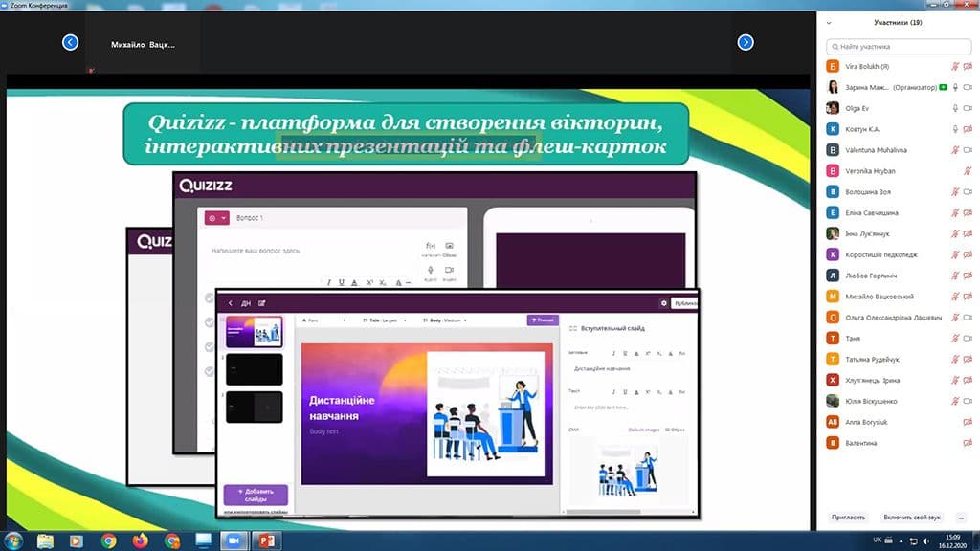
Task: Click Ковтун К.А. disabled camera icon
Action: (x=968, y=129)
